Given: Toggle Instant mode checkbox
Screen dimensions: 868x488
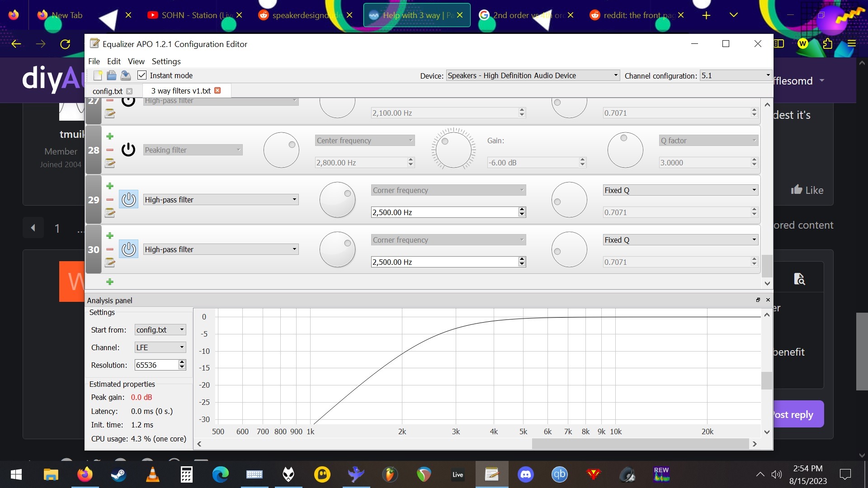Looking at the screenshot, I should [142, 75].
